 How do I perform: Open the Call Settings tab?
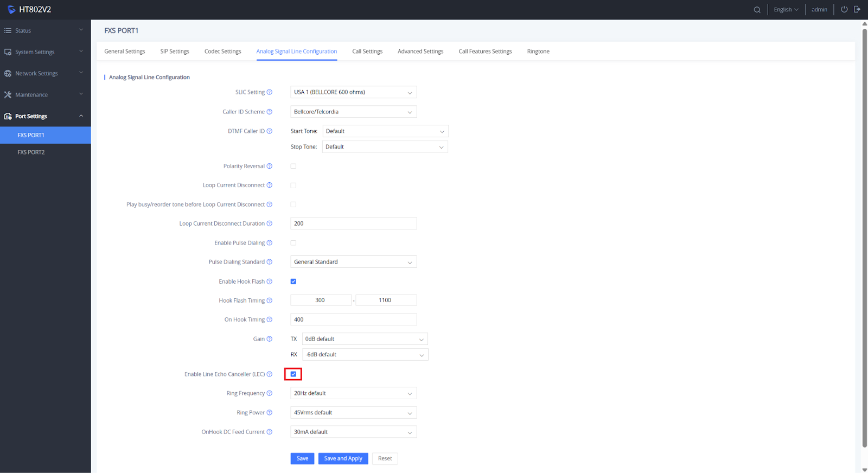point(367,52)
